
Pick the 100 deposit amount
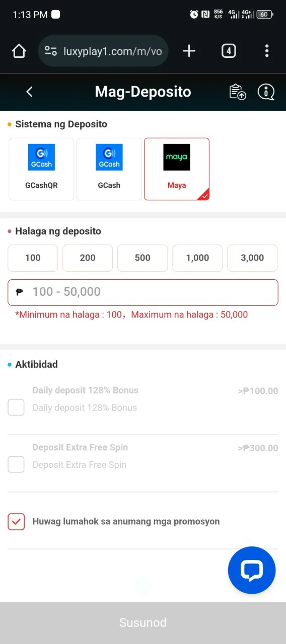pos(33,258)
